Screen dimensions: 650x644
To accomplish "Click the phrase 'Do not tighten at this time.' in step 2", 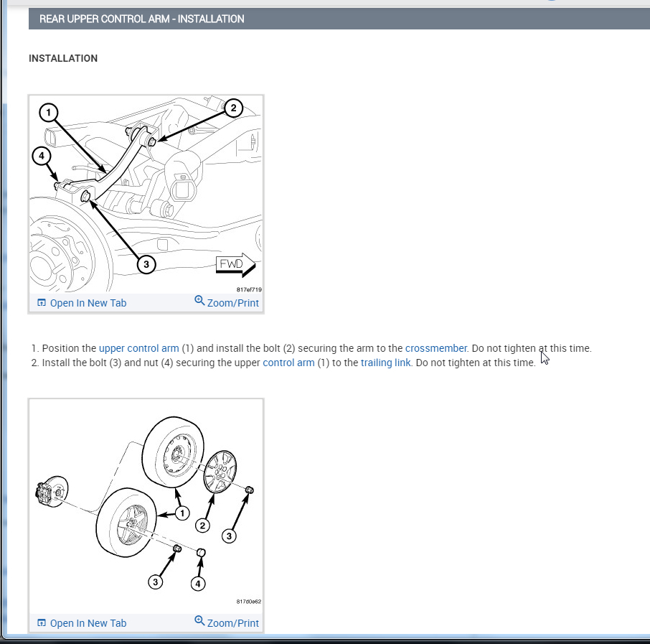I will click(x=476, y=363).
